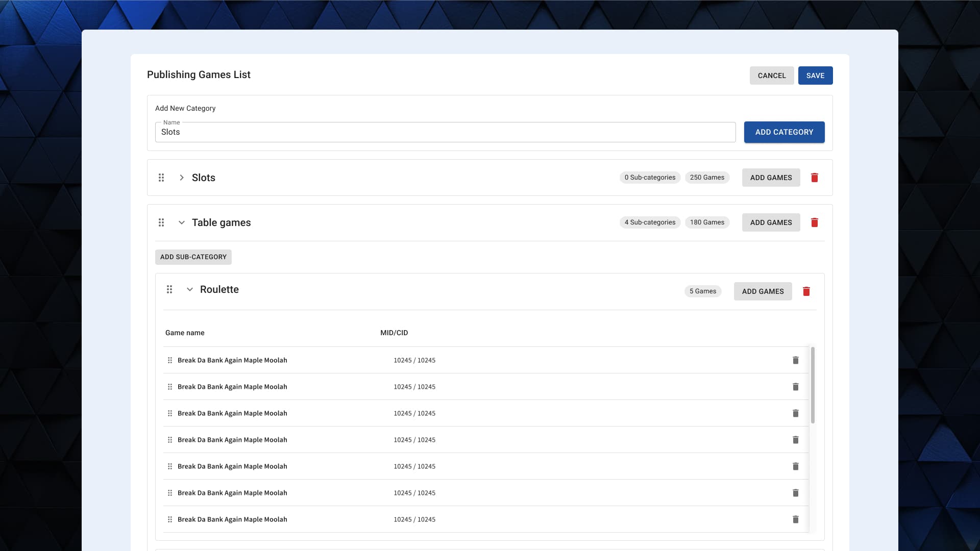This screenshot has height=551, width=980.
Task: Click the games list vertical scrollbar
Action: (x=813, y=386)
